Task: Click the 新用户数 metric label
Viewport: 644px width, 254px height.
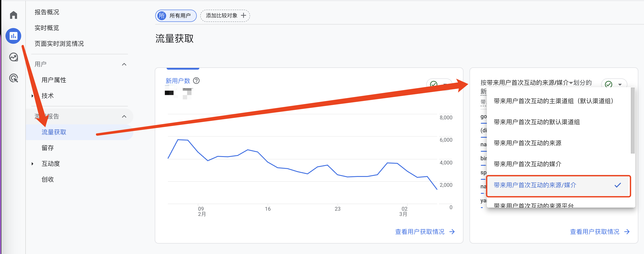Action: point(178,81)
